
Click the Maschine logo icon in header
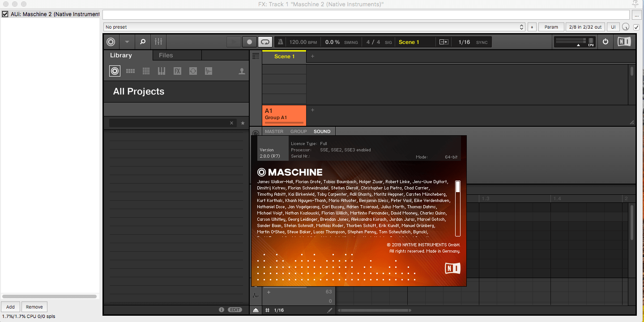tap(111, 42)
